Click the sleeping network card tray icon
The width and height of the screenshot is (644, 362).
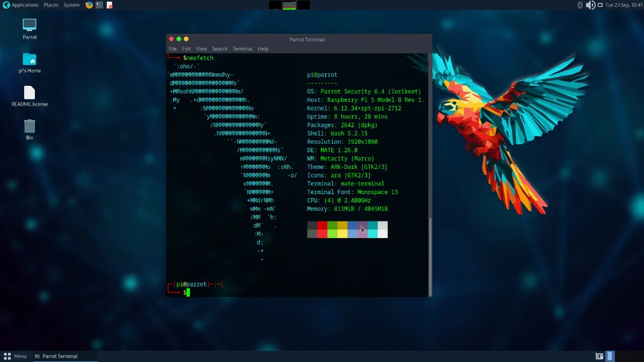[599, 356]
